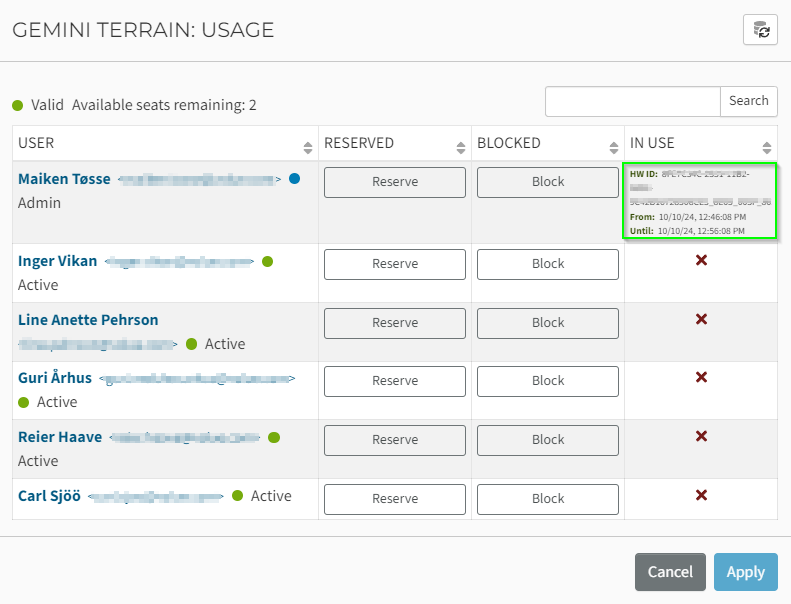Click the Search button
This screenshot has height=604, width=791.
(749, 101)
